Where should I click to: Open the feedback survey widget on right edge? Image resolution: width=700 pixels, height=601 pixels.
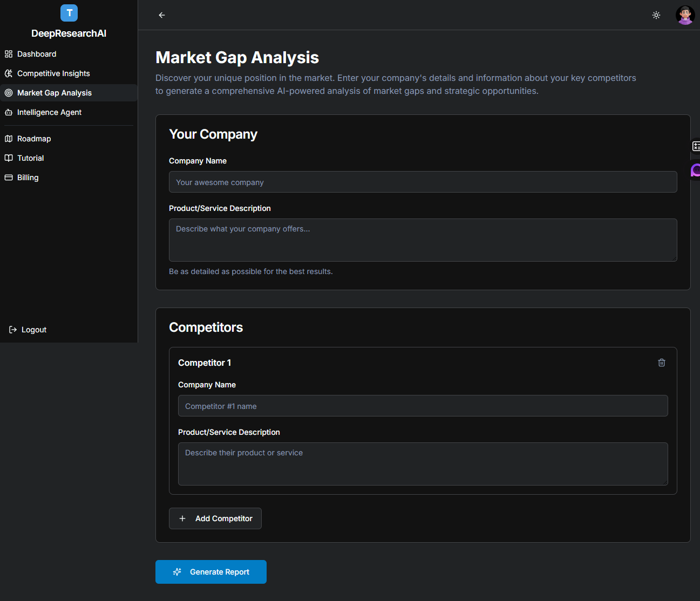pos(696,146)
